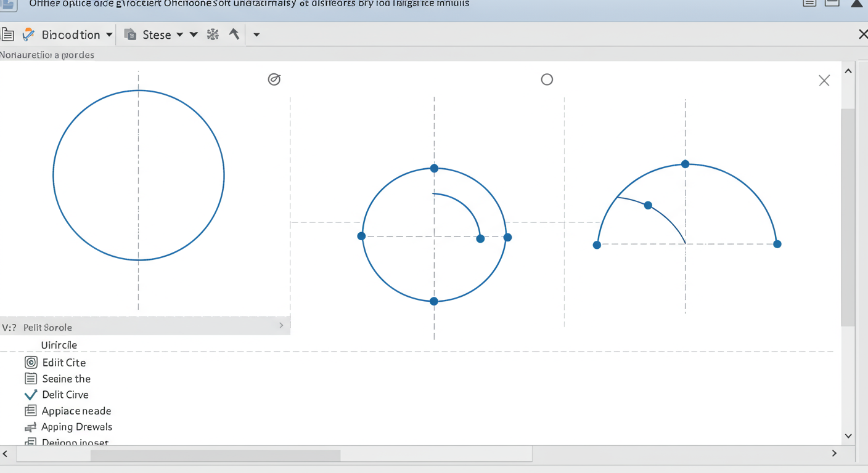Click the target icon beside Ediit Cite

pyautogui.click(x=31, y=363)
